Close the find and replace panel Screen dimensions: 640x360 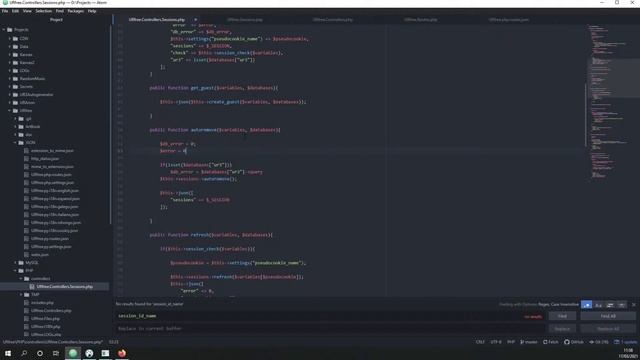coord(633,305)
